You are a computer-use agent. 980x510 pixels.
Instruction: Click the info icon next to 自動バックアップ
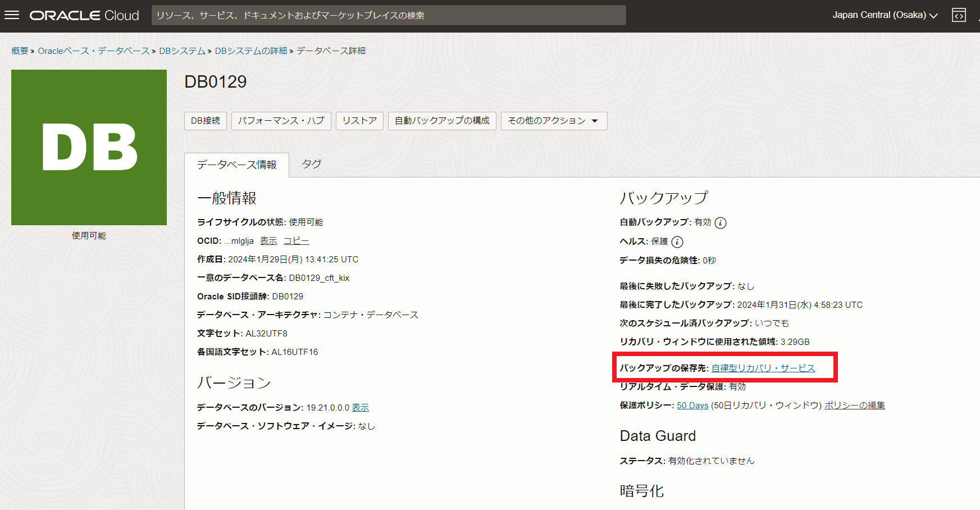[x=721, y=223]
